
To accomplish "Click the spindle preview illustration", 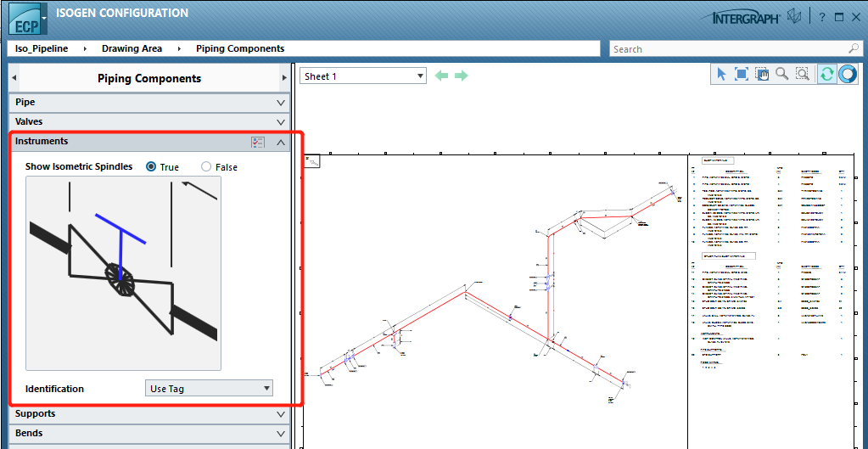I will [123, 273].
